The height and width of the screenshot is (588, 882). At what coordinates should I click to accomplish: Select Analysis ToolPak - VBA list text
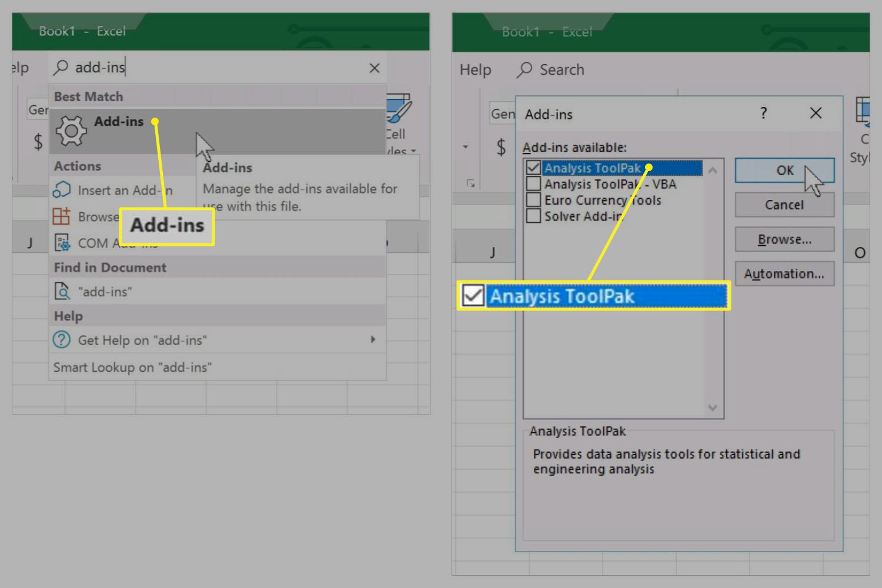coord(610,184)
